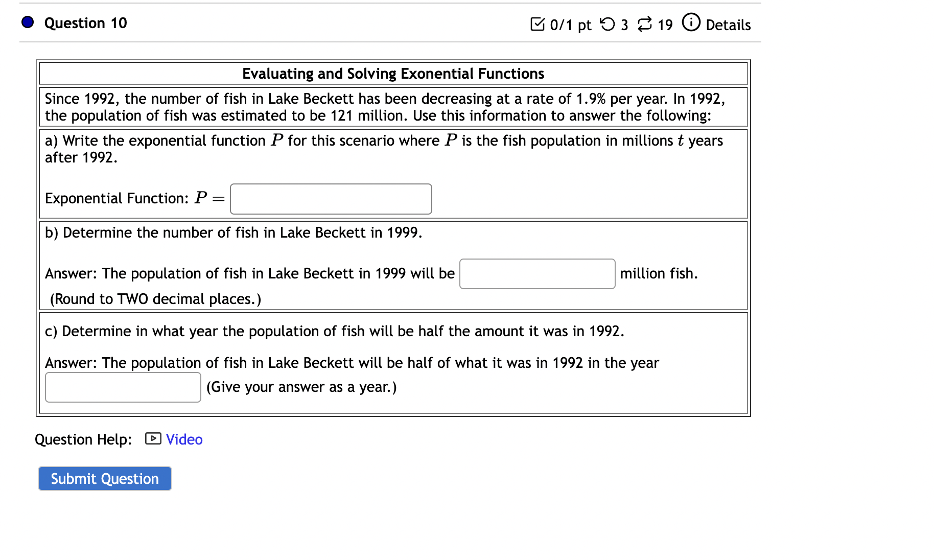Submit the question answers
The height and width of the screenshot is (560, 934).
pos(104,478)
